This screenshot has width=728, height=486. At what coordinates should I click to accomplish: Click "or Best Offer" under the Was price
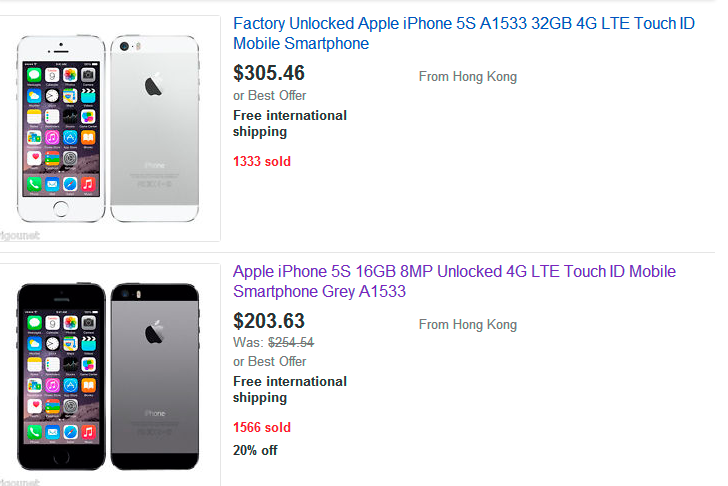click(270, 361)
